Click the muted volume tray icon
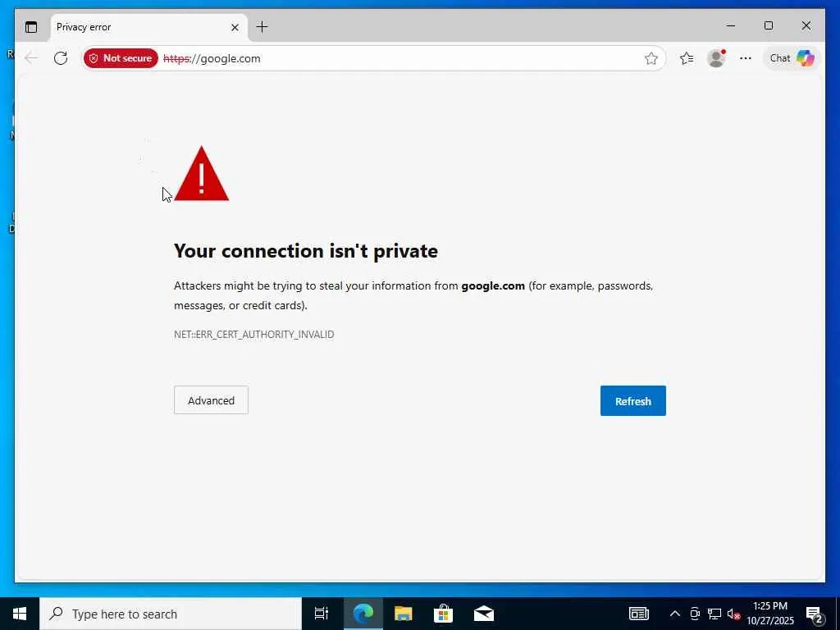The image size is (840, 630). coord(733,614)
